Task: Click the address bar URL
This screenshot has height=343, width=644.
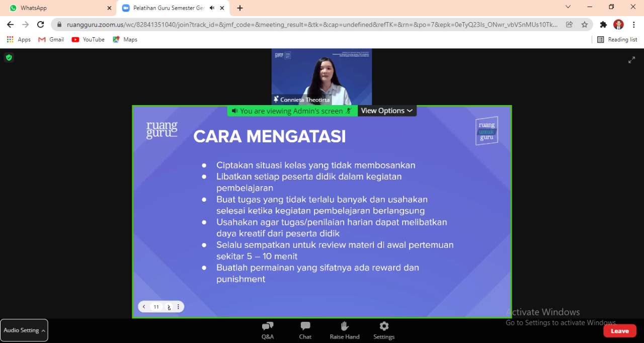Action: click(312, 24)
